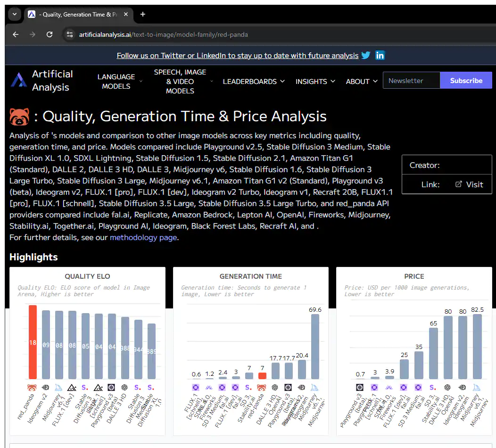Image resolution: width=496 pixels, height=448 pixels.
Task: Focus the Newsletter email input field
Action: click(411, 81)
